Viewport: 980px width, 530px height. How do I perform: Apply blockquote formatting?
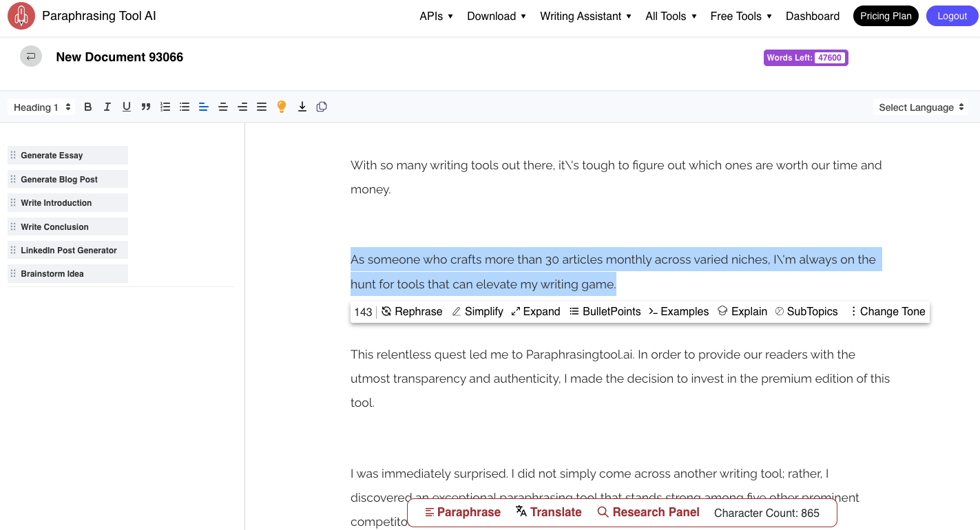click(x=146, y=107)
